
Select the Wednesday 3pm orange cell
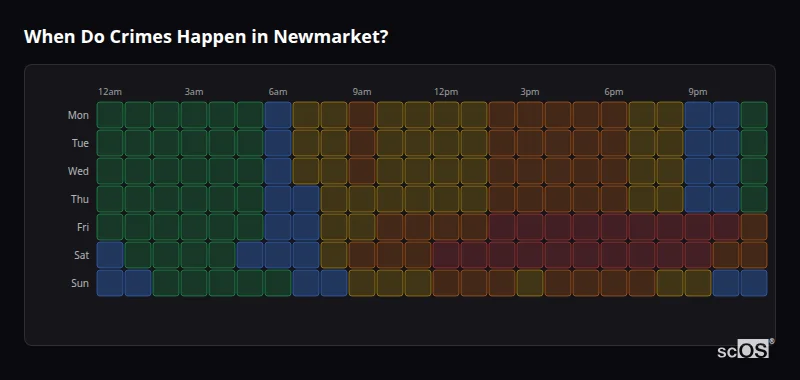[530, 171]
